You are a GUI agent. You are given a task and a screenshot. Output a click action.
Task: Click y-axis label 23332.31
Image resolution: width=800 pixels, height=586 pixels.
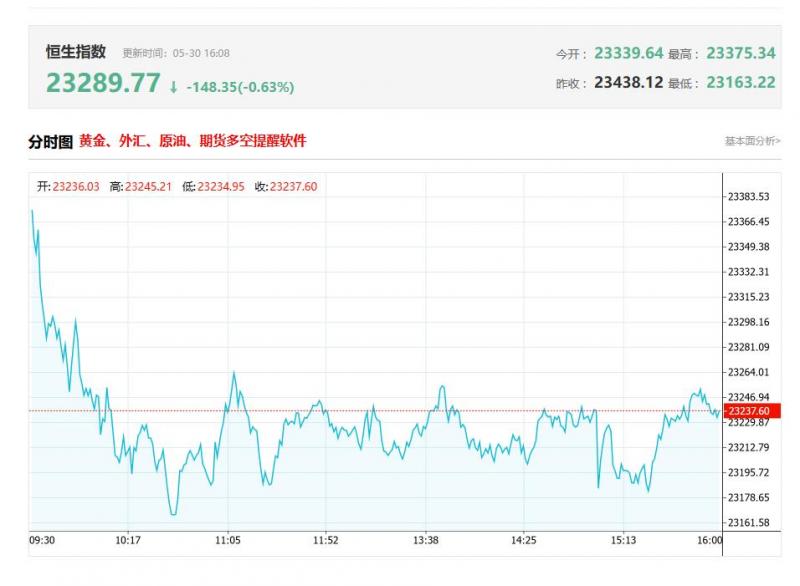tap(748, 272)
